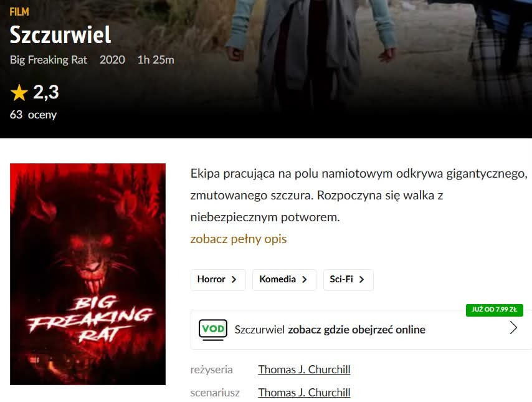Click the chevron arrow on Komedia tag
Viewport: 532px width, 402px height.
point(305,279)
